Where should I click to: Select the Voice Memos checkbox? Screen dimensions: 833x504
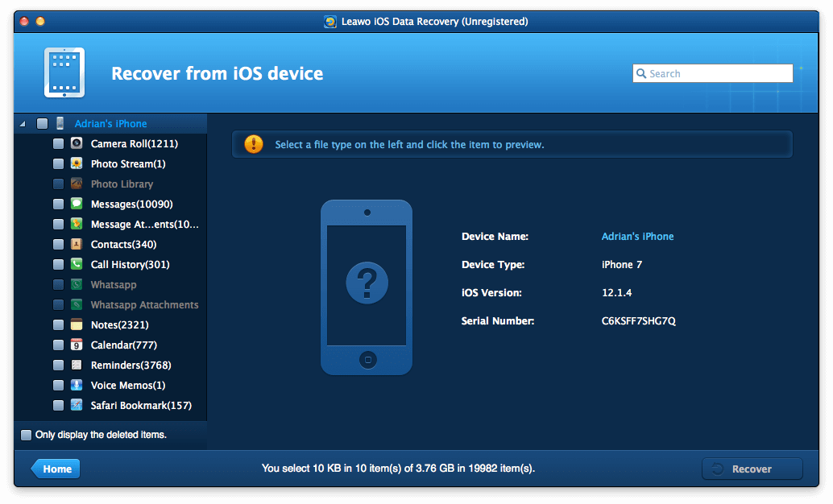pyautogui.click(x=59, y=385)
